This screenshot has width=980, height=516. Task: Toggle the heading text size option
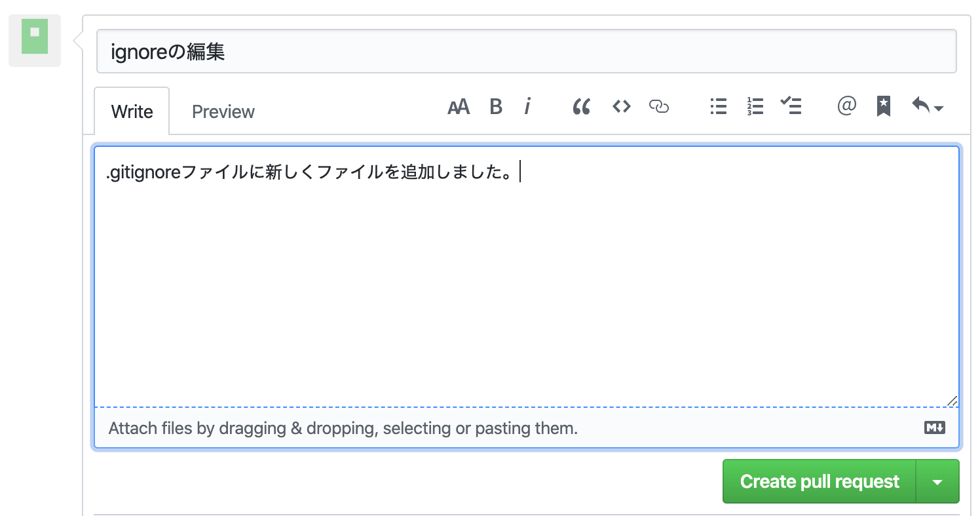point(459,106)
